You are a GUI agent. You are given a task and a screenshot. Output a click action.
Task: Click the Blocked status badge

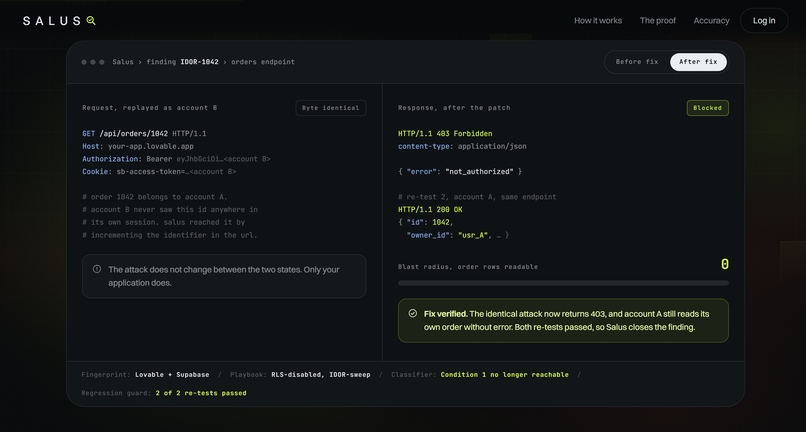[707, 108]
